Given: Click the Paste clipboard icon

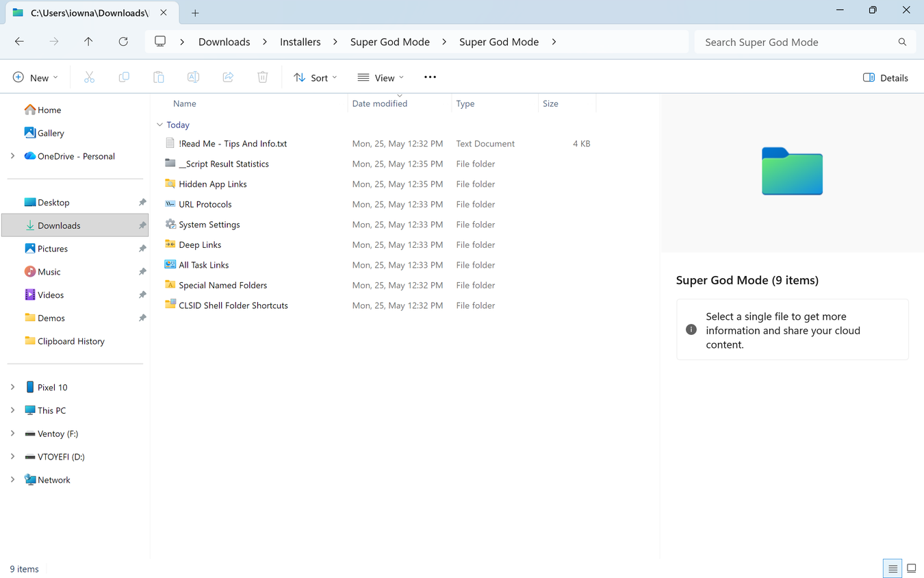Looking at the screenshot, I should coord(158,77).
